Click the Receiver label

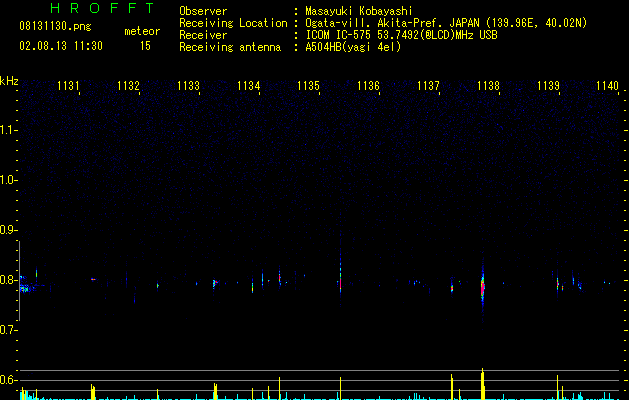pos(203,35)
